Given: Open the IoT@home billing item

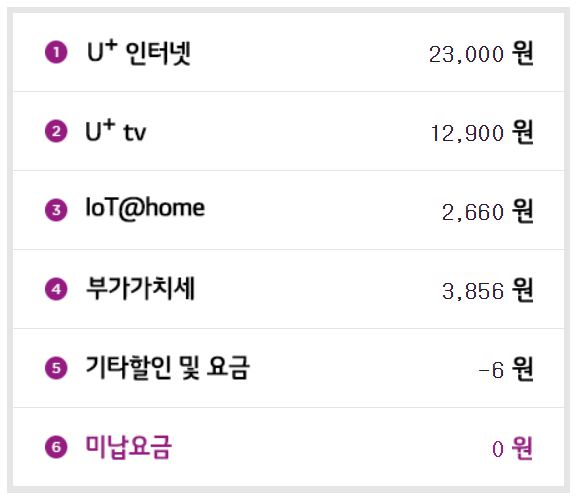Looking at the screenshot, I should point(145,208).
